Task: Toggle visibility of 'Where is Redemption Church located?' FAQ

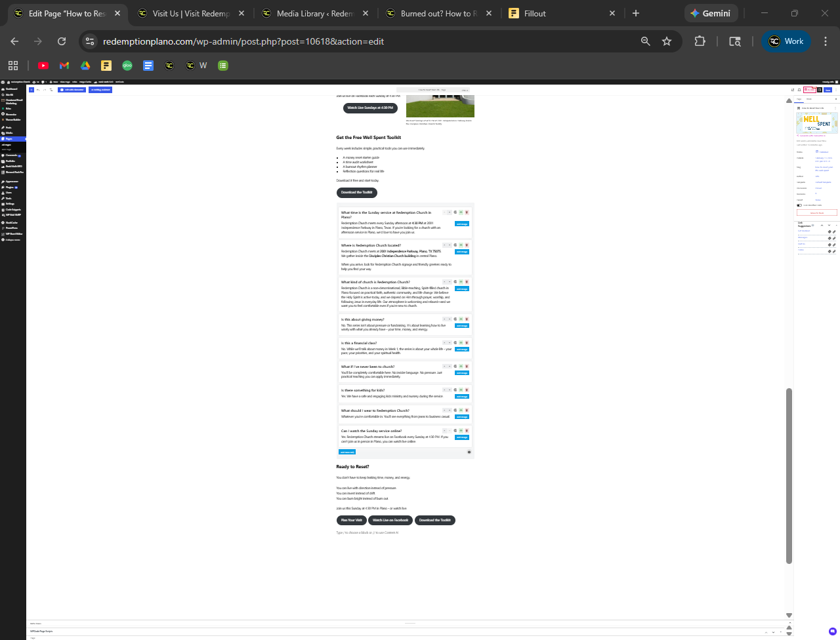Action: pos(461,245)
